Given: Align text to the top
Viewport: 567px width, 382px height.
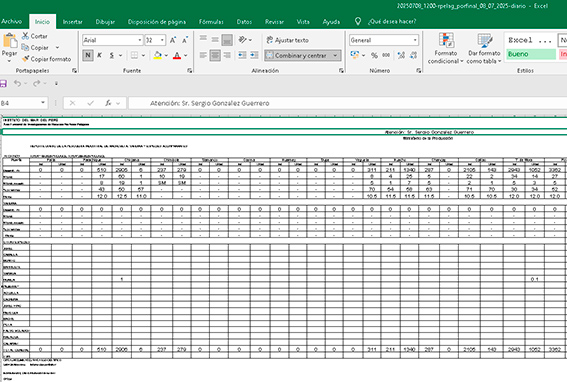Looking at the screenshot, I should (203, 39).
